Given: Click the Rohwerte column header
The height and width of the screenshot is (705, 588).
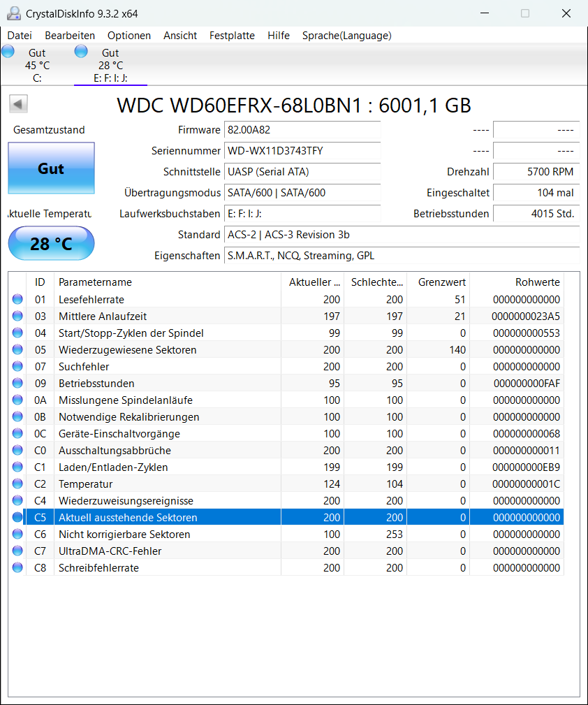Looking at the screenshot, I should [x=517, y=282].
